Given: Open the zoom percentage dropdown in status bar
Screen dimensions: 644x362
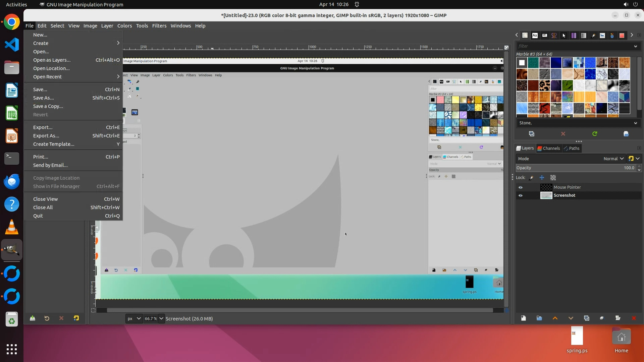Looking at the screenshot, I should (161, 318).
